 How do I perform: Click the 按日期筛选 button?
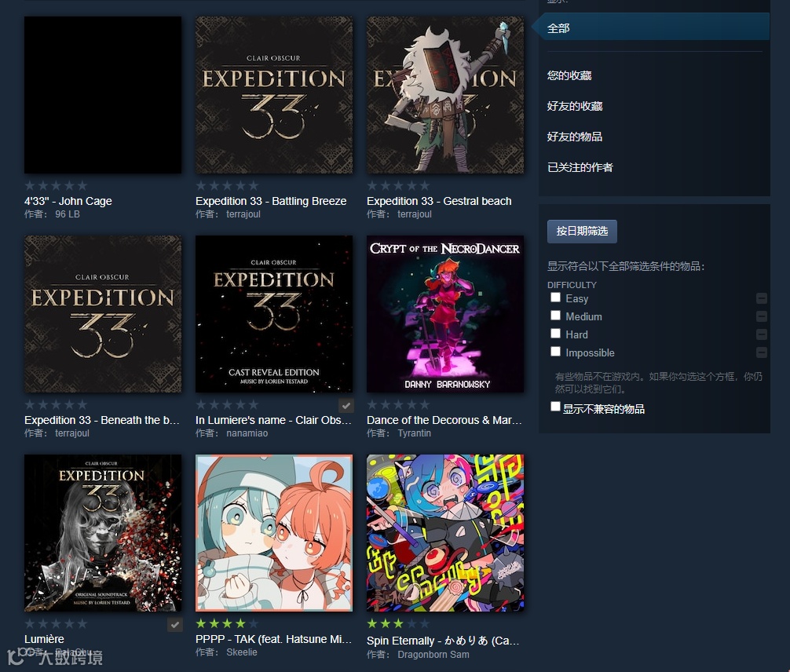tap(582, 232)
